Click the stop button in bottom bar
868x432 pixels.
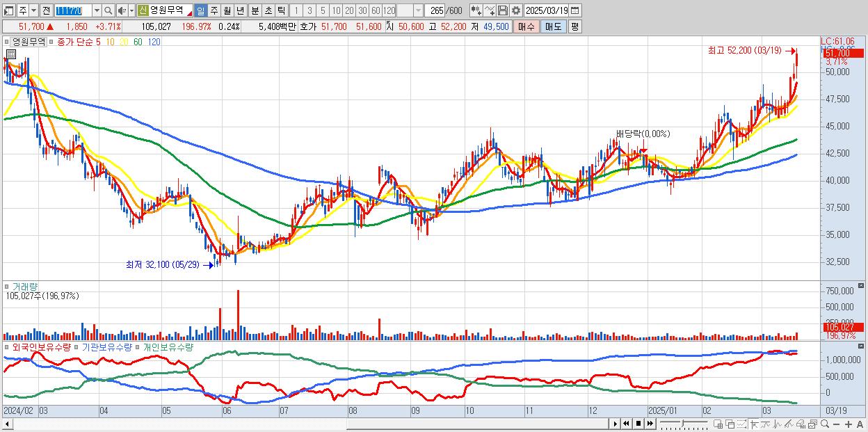point(638,424)
